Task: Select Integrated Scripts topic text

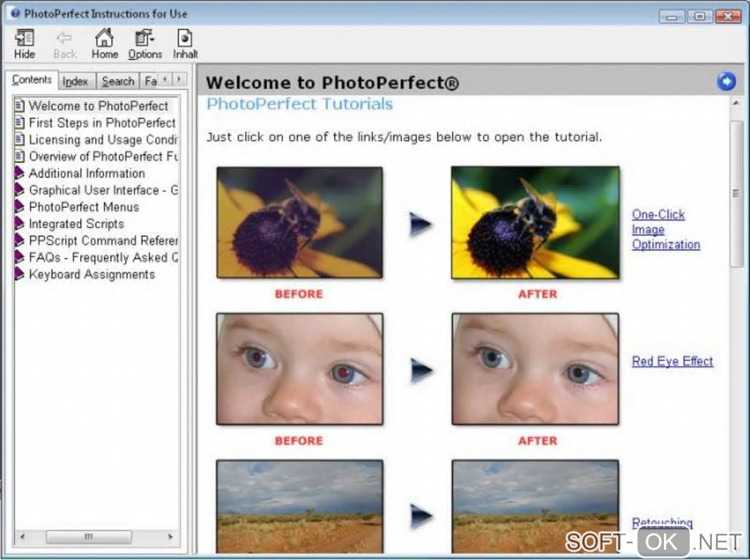Action: tap(76, 224)
